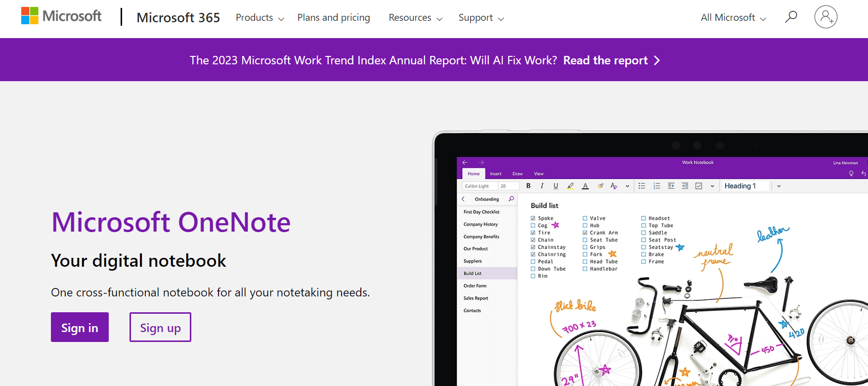Open the search magnifier in header
The height and width of the screenshot is (386, 868).
tap(791, 17)
